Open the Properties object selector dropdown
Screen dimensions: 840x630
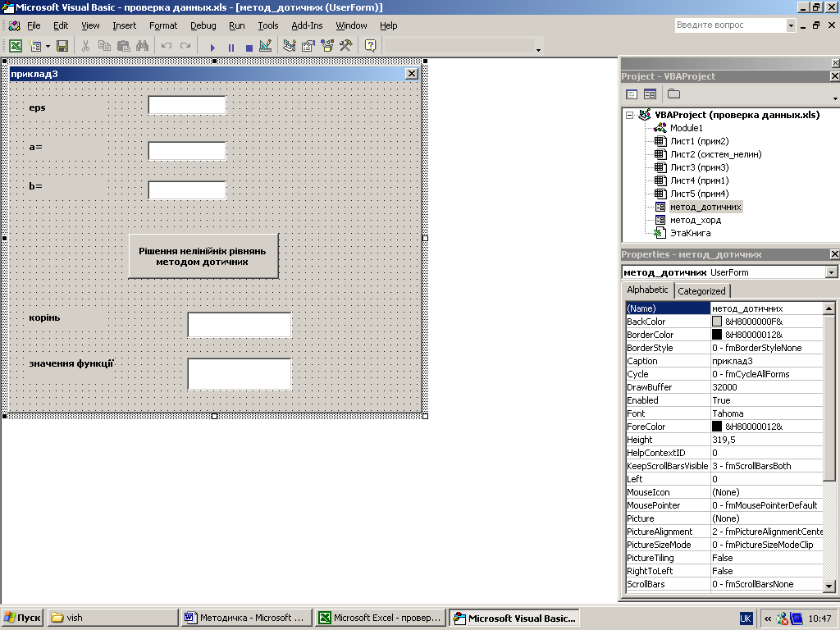(x=831, y=272)
